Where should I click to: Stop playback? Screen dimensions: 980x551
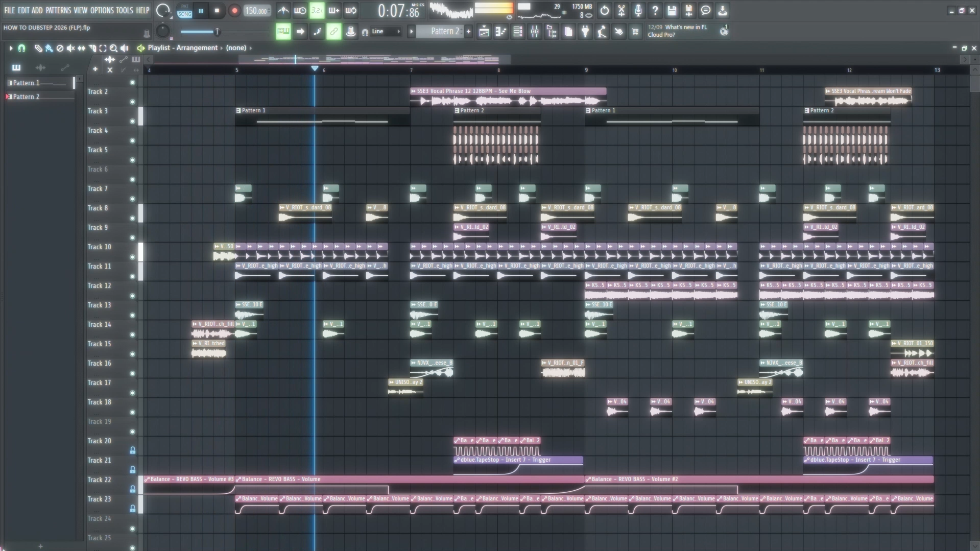217,10
